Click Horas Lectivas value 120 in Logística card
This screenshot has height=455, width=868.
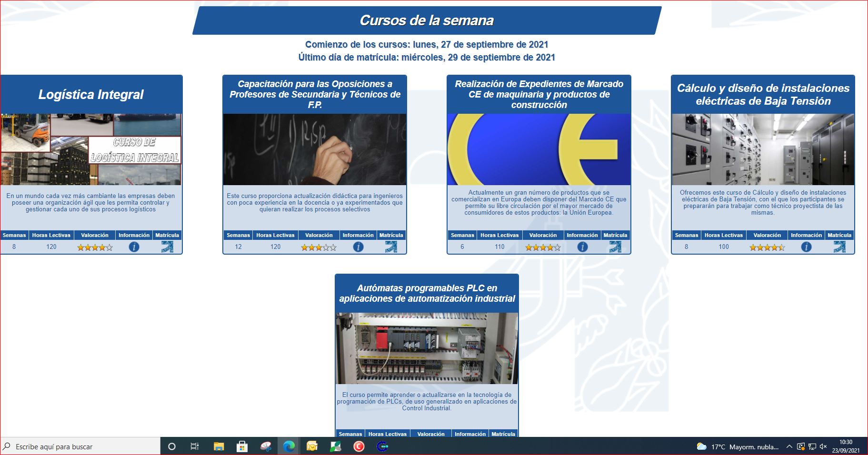point(51,247)
